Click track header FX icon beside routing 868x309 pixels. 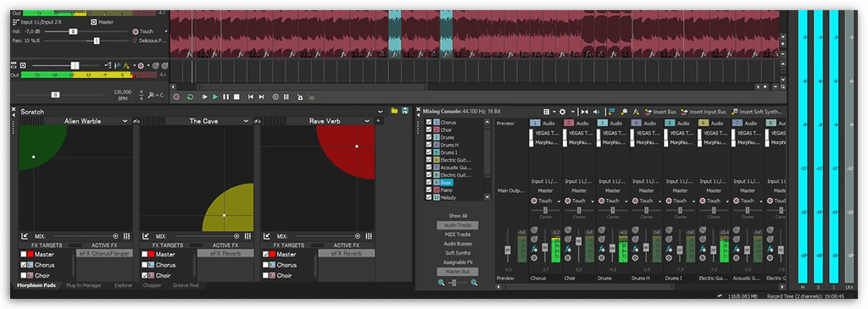[127, 65]
